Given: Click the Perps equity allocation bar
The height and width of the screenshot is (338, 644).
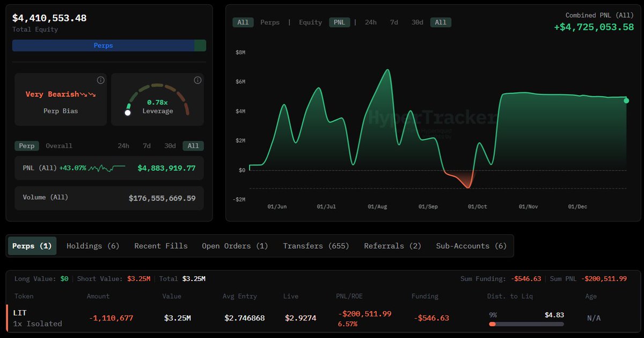Looking at the screenshot, I should [103, 46].
